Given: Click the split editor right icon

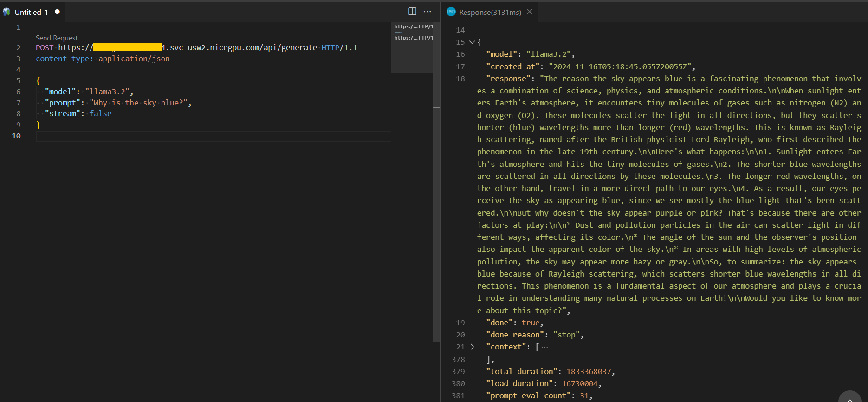Looking at the screenshot, I should [412, 12].
